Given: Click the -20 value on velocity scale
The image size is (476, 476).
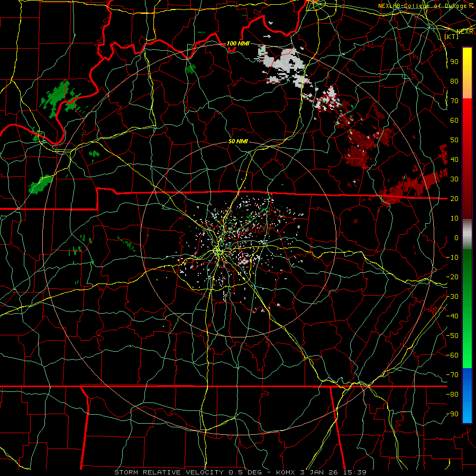Looking at the screenshot, I should pyautogui.click(x=452, y=277).
